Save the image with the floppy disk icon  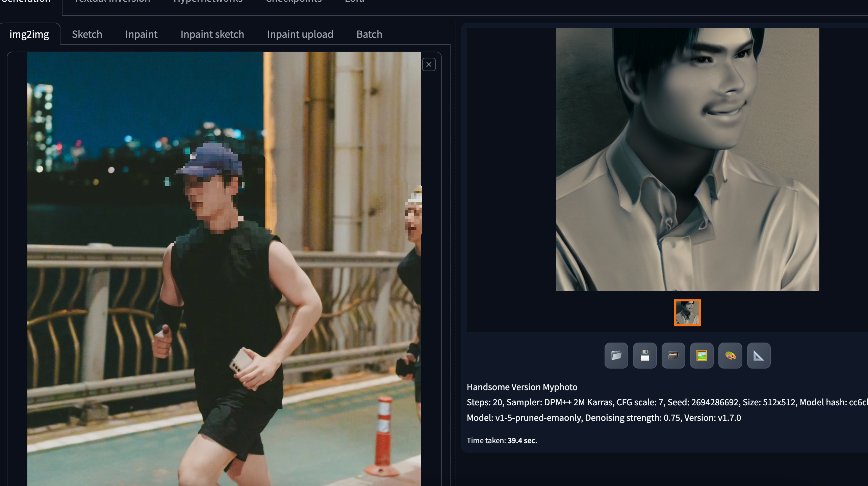pyautogui.click(x=644, y=355)
